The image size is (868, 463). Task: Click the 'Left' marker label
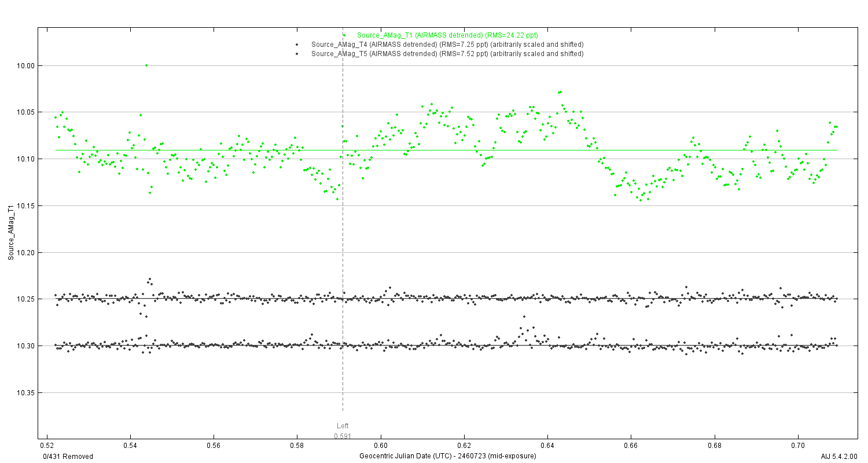[x=343, y=426]
